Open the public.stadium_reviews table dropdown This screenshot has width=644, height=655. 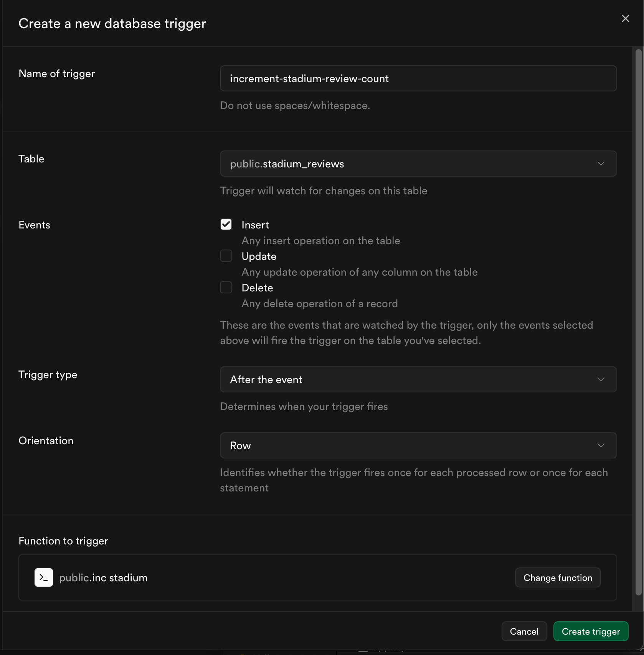click(418, 164)
